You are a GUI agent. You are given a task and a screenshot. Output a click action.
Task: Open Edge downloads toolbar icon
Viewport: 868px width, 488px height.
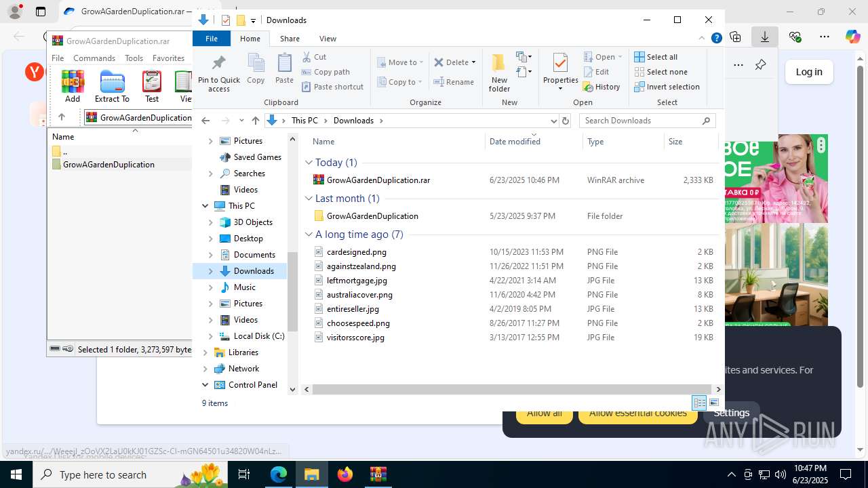765,37
